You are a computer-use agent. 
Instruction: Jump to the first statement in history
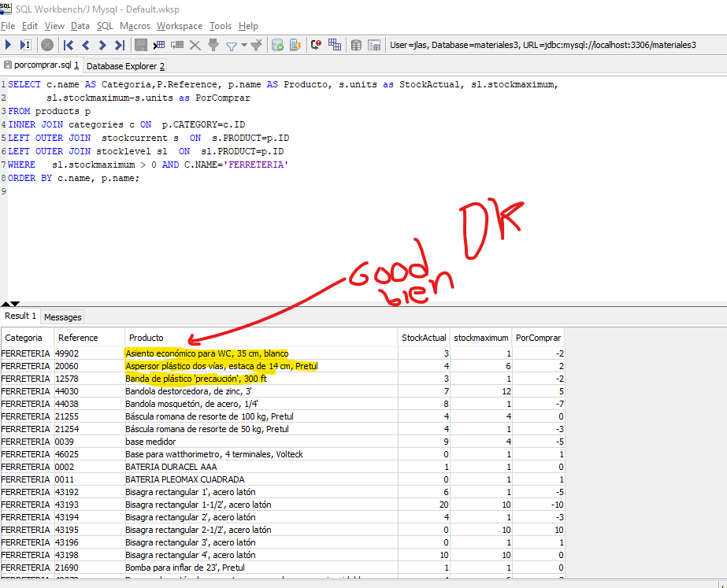69,45
